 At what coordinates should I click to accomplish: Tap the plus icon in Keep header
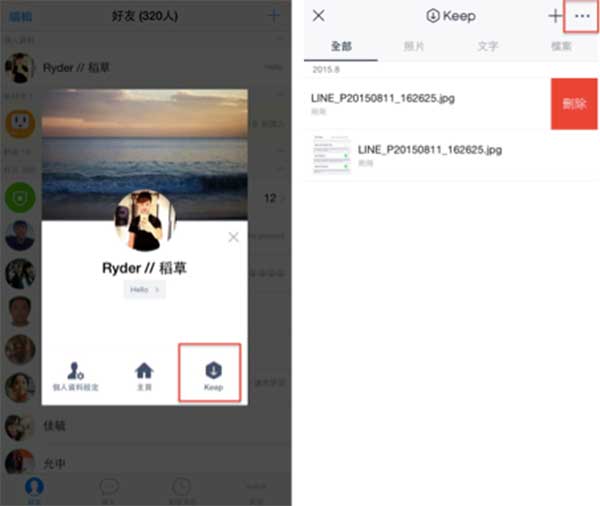pyautogui.click(x=555, y=16)
